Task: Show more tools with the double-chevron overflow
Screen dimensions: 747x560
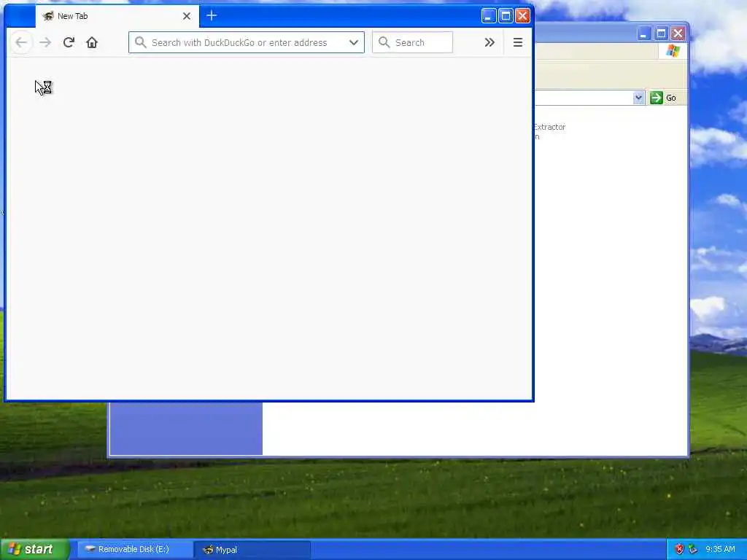Action: point(489,42)
